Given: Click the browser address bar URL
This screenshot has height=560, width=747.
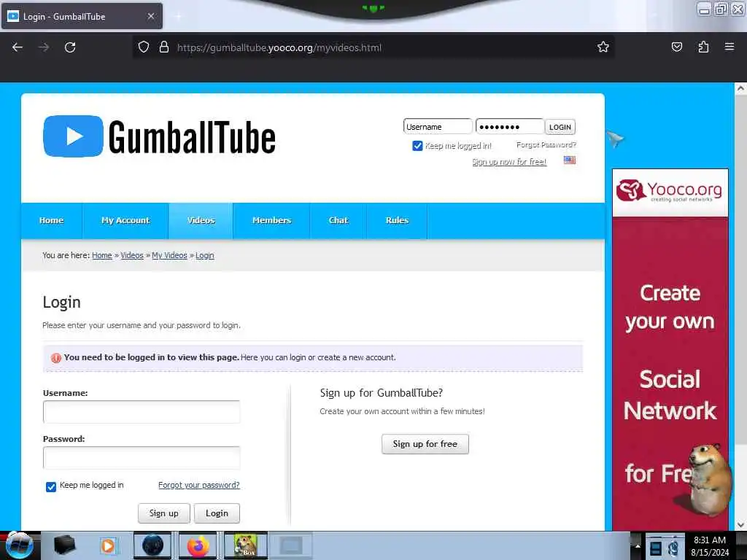Looking at the screenshot, I should coord(279,47).
